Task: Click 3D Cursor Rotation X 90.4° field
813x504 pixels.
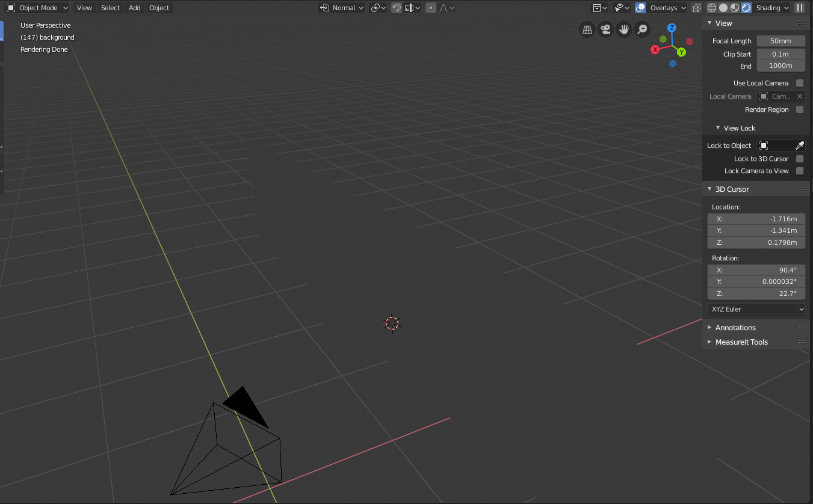Action: coord(756,270)
